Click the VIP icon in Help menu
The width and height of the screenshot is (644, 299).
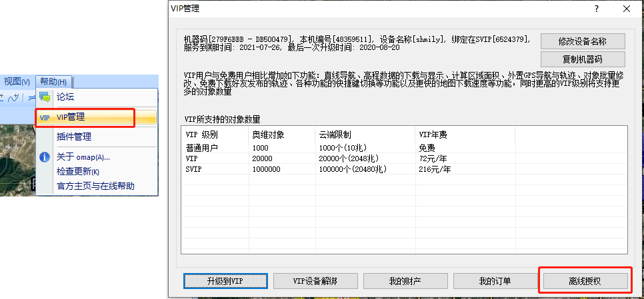point(45,118)
